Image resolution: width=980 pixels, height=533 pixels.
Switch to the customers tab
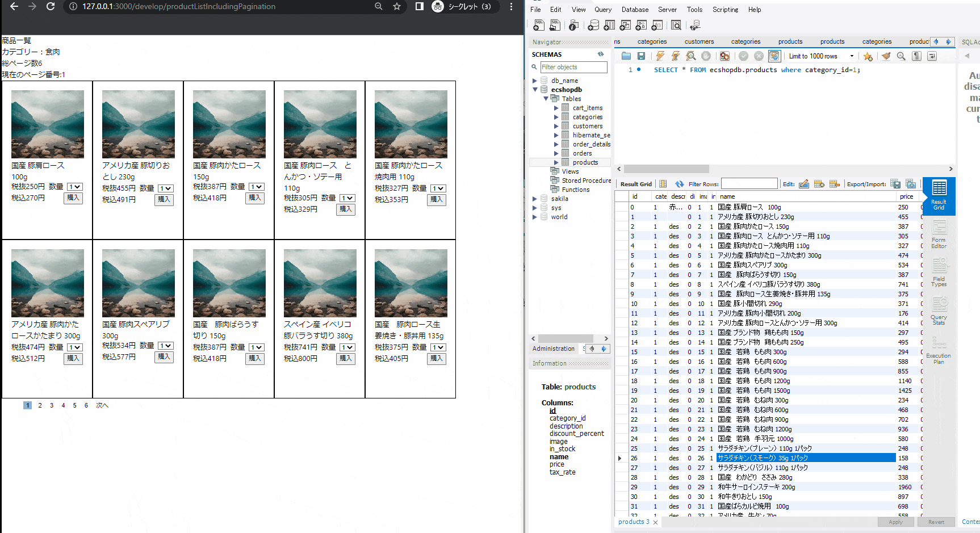pyautogui.click(x=699, y=41)
